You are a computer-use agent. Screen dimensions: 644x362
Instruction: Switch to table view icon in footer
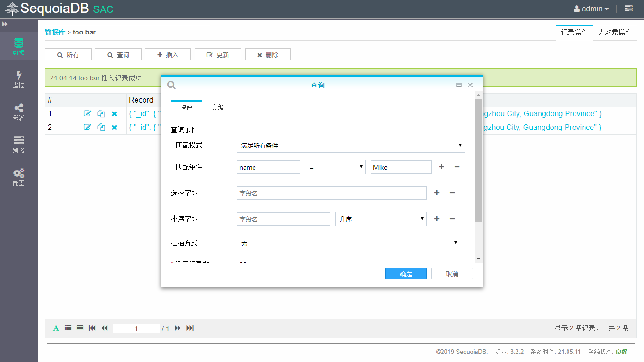(80, 328)
